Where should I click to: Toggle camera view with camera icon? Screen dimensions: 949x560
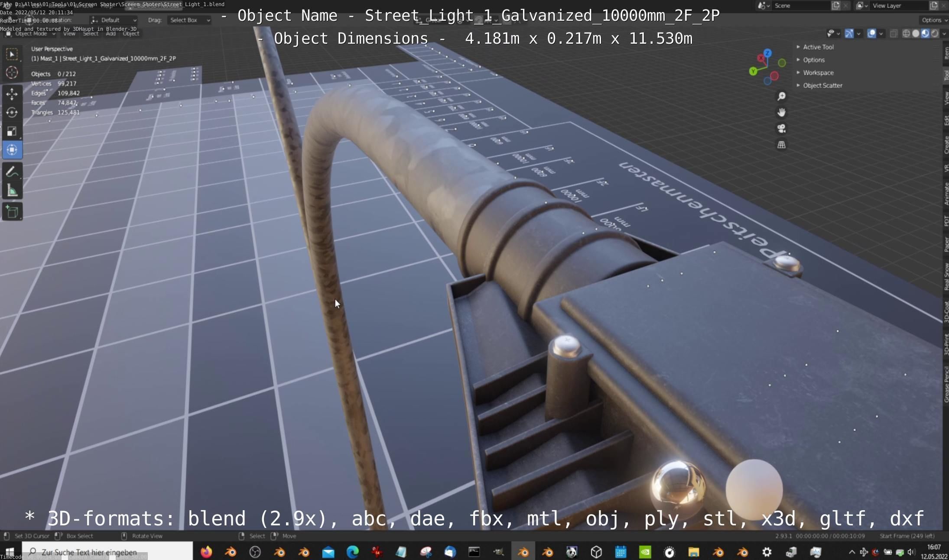pos(781,129)
